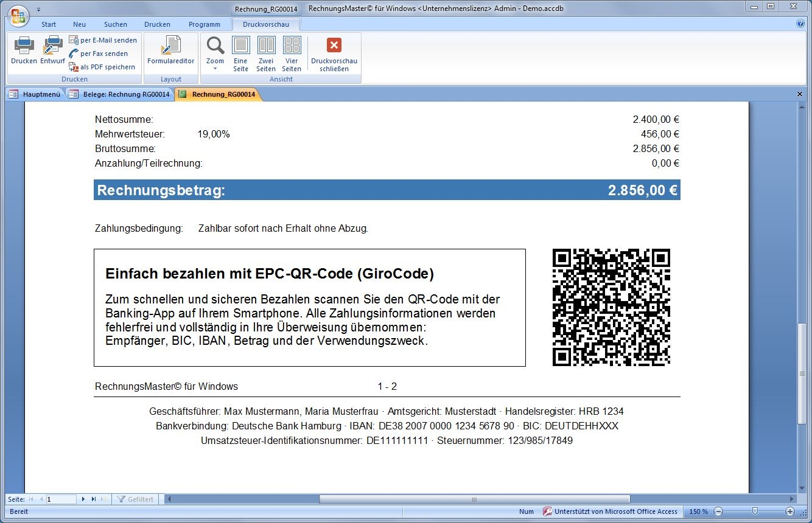The width and height of the screenshot is (812, 523).
Task: Switch to the Hauptmenü document tab
Action: [x=35, y=94]
